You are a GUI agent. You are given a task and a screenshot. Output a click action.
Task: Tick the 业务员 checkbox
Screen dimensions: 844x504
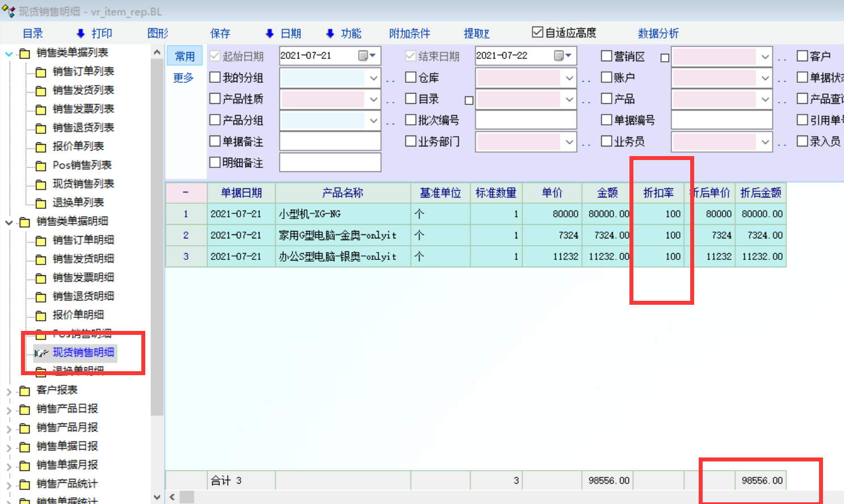click(x=607, y=141)
